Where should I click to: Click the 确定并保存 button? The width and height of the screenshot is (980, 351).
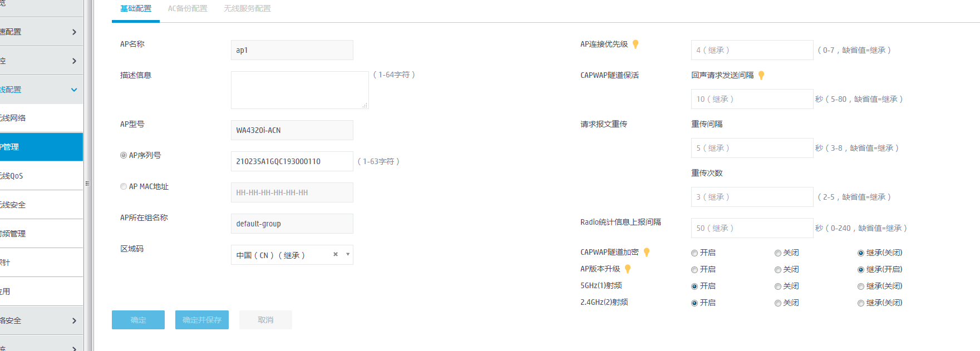[x=201, y=320]
